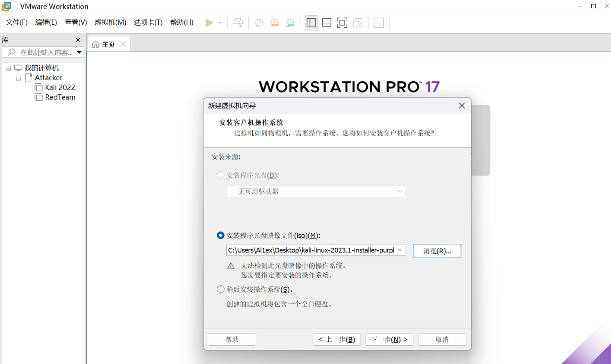
Task: Click the 帮助 button in wizard
Action: click(232, 339)
